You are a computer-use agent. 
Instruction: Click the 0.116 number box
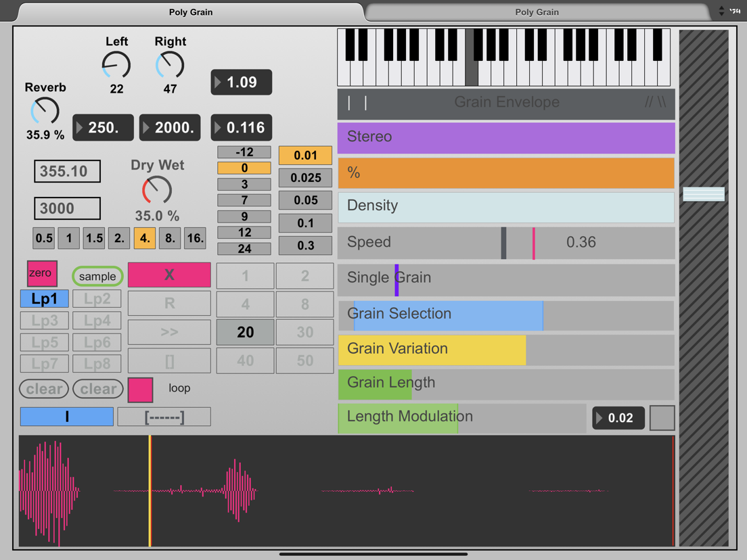coord(241,128)
